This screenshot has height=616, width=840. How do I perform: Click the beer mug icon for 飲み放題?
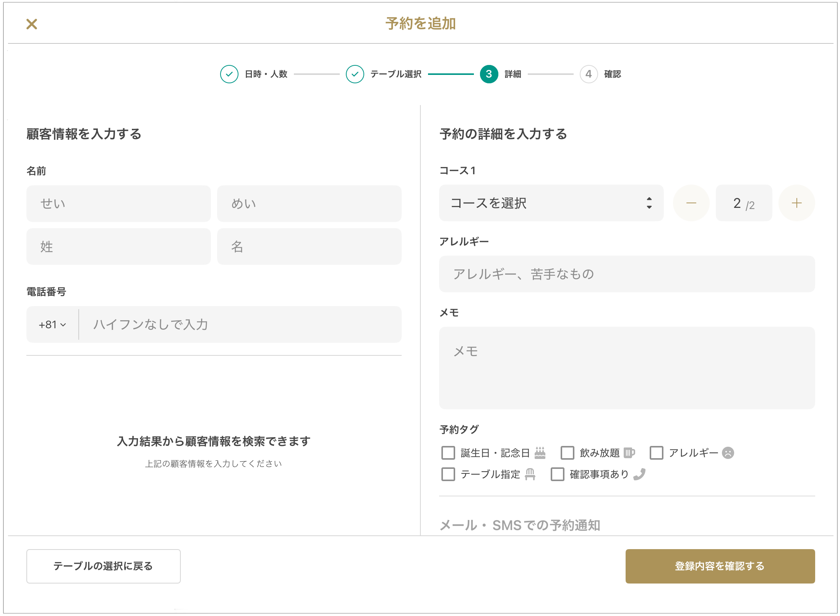629,453
